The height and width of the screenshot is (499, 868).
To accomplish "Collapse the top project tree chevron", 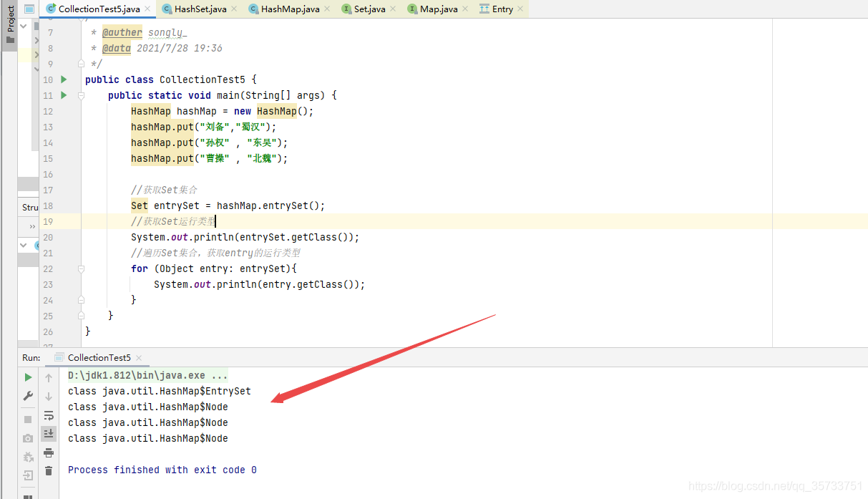I will [x=24, y=26].
